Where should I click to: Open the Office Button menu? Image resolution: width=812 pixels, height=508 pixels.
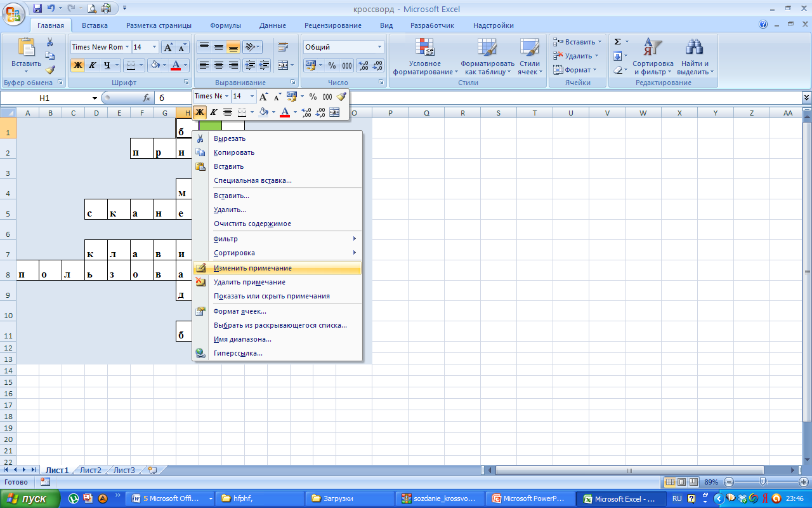[13, 13]
